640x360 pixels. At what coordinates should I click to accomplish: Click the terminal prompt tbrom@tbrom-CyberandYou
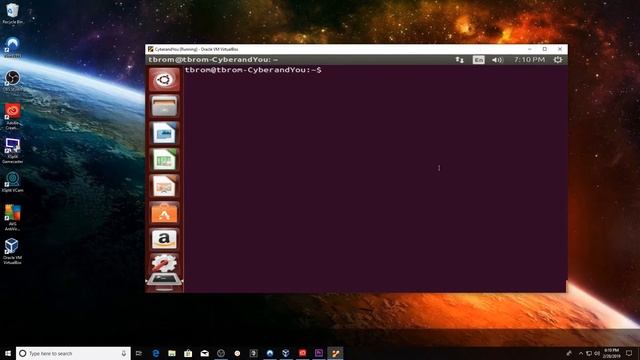[x=253, y=70]
